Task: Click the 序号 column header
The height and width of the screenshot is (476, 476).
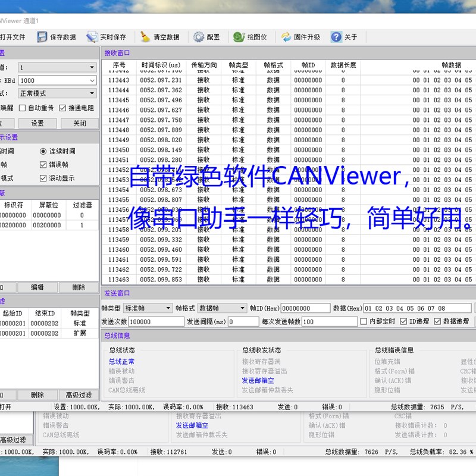Action: 119,65
